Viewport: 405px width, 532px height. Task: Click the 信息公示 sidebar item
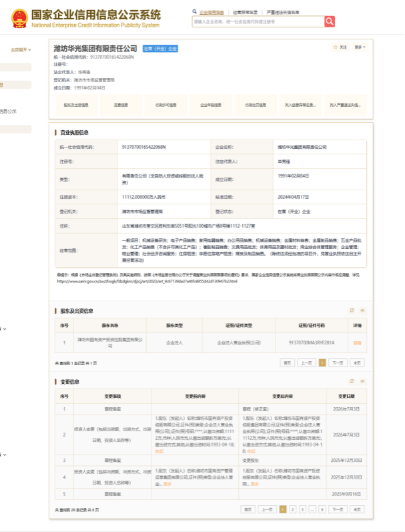click(8, 111)
